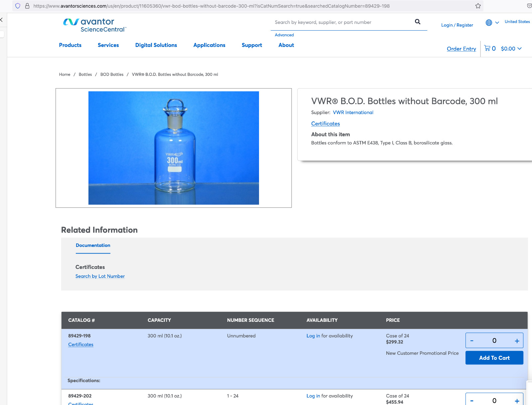Click the About this item heading
Image resolution: width=532 pixels, height=405 pixels.
pos(331,134)
